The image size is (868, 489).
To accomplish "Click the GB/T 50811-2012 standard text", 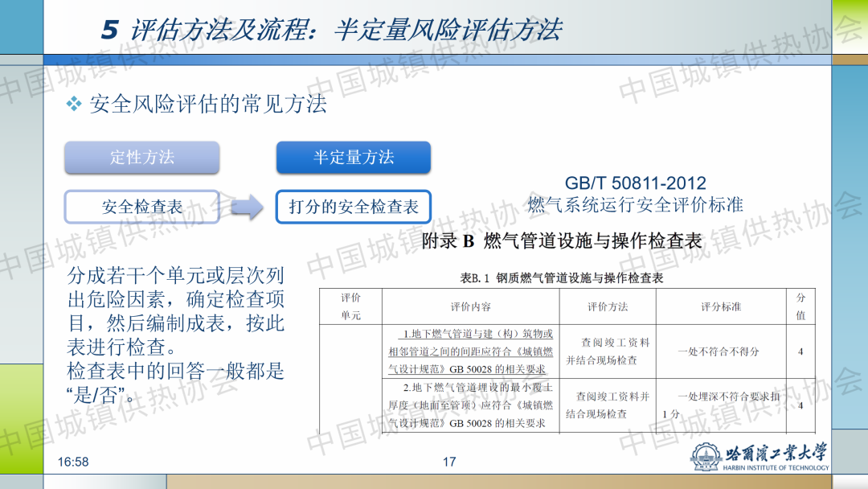I will (x=635, y=183).
